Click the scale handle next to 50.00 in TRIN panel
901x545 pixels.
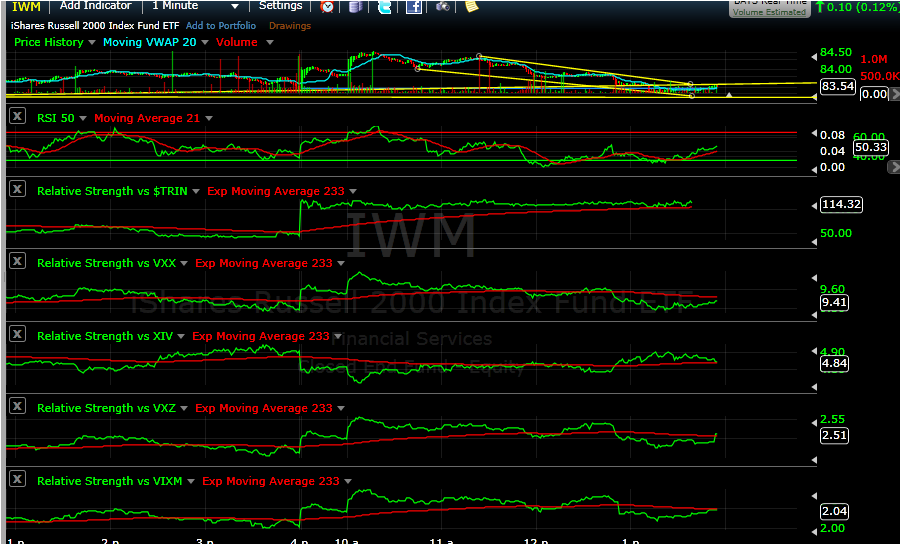click(x=814, y=243)
